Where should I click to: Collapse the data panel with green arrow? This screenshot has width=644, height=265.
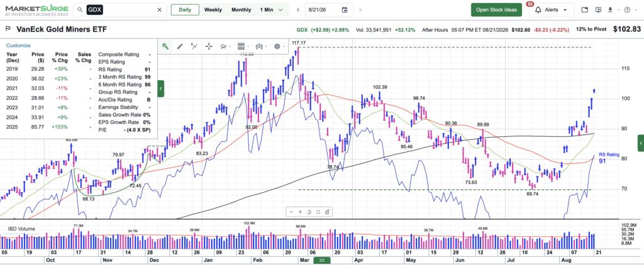pos(161,89)
